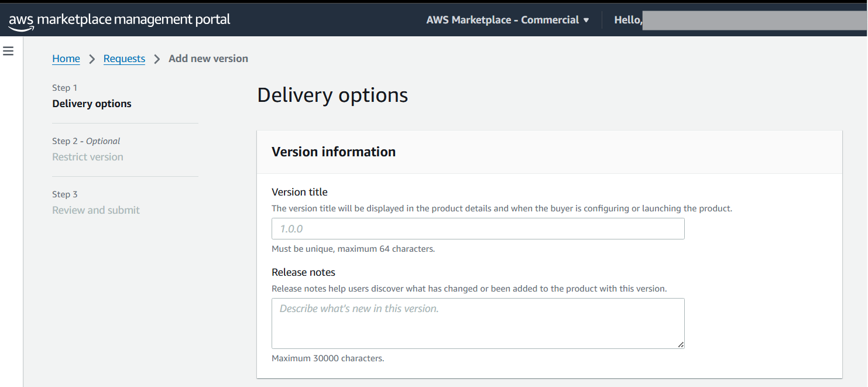The width and height of the screenshot is (868, 387).
Task: Grab the Release notes textarea resize handle
Action: [681, 345]
